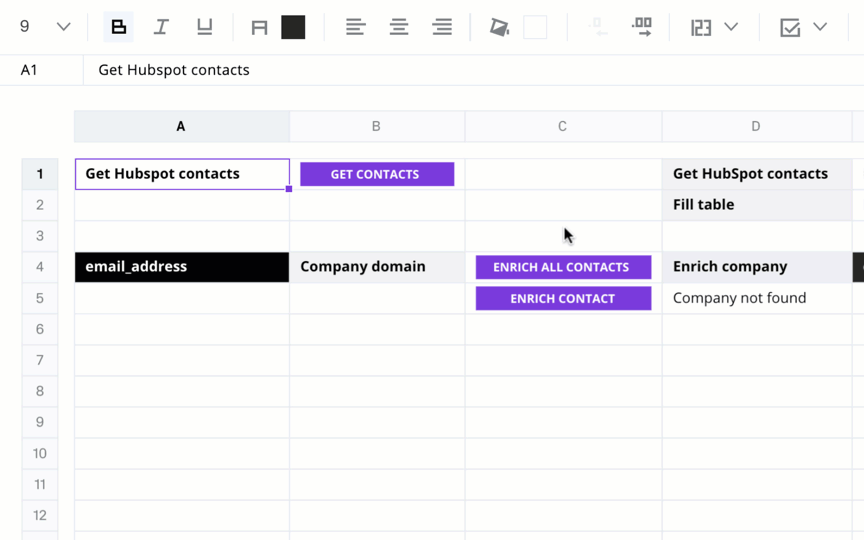Select row 3 header
Viewport: 864px width, 540px height.
[x=40, y=236]
